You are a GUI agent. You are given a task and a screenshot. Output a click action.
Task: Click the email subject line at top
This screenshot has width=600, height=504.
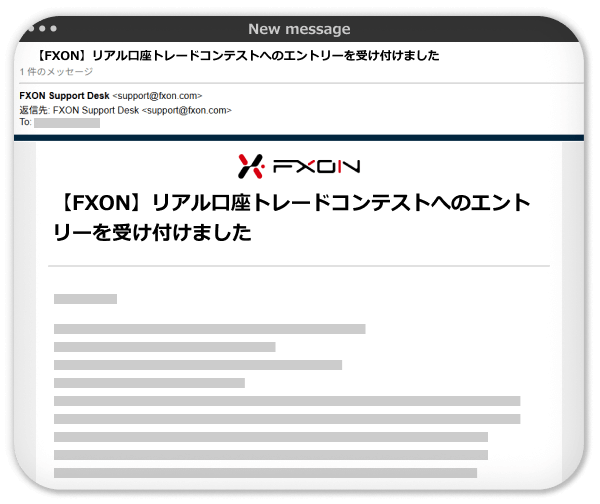238,56
